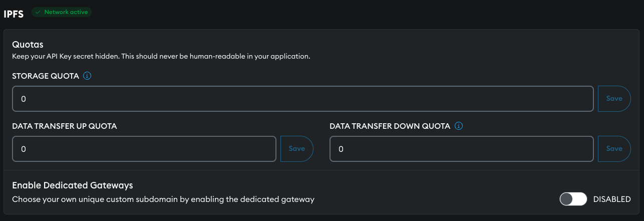
Task: Click the Storage Quota info icon
Action: pyautogui.click(x=87, y=76)
